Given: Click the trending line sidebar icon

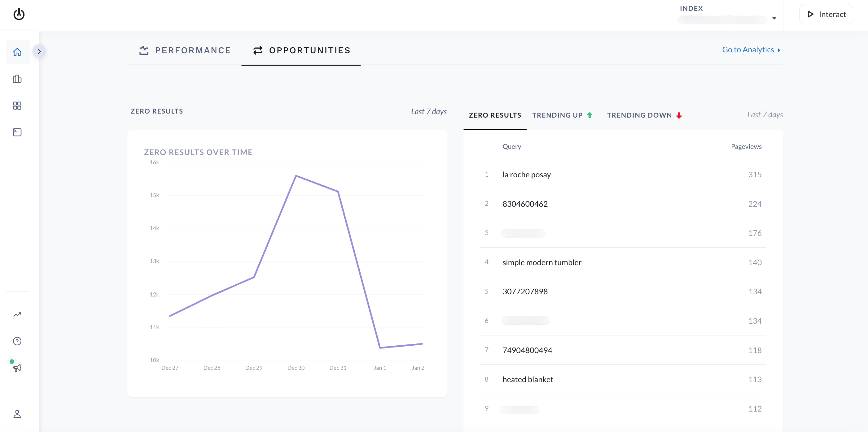Looking at the screenshot, I should coord(17,314).
